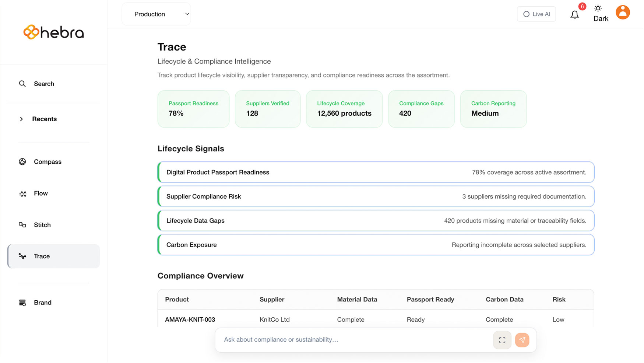644x363 pixels.
Task: Click the Brand icon in the sidebar
Action: pyautogui.click(x=22, y=302)
